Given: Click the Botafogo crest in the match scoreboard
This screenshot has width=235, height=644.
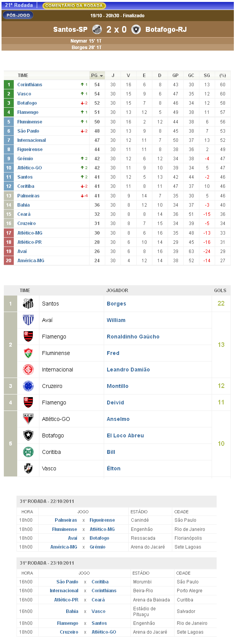Looking at the screenshot, I should point(136,30).
